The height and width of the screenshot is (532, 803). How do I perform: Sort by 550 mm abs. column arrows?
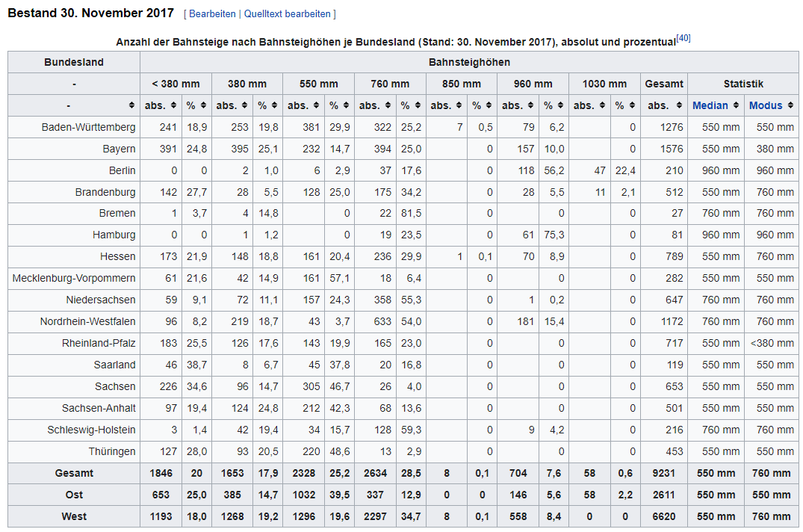pos(317,105)
